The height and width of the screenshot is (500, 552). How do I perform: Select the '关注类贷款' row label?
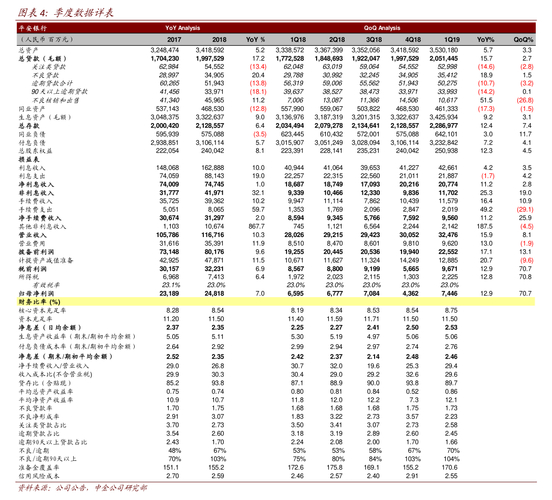pos(48,67)
